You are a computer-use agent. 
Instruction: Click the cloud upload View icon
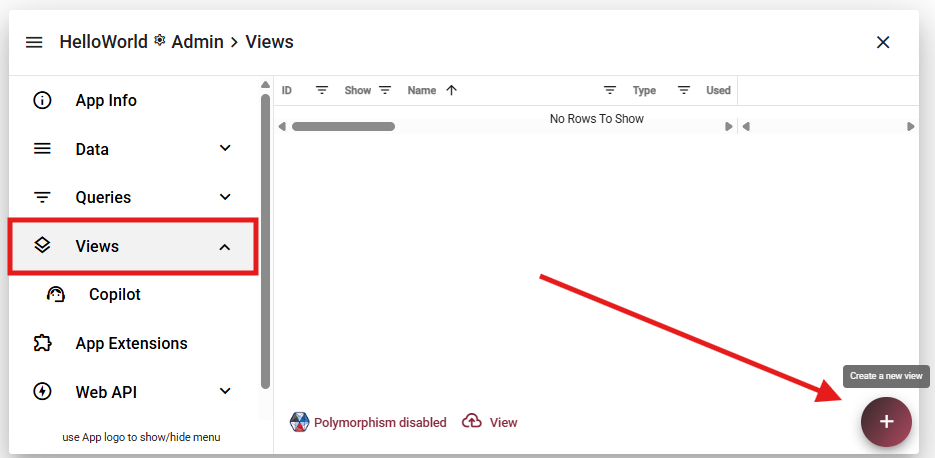(x=472, y=422)
